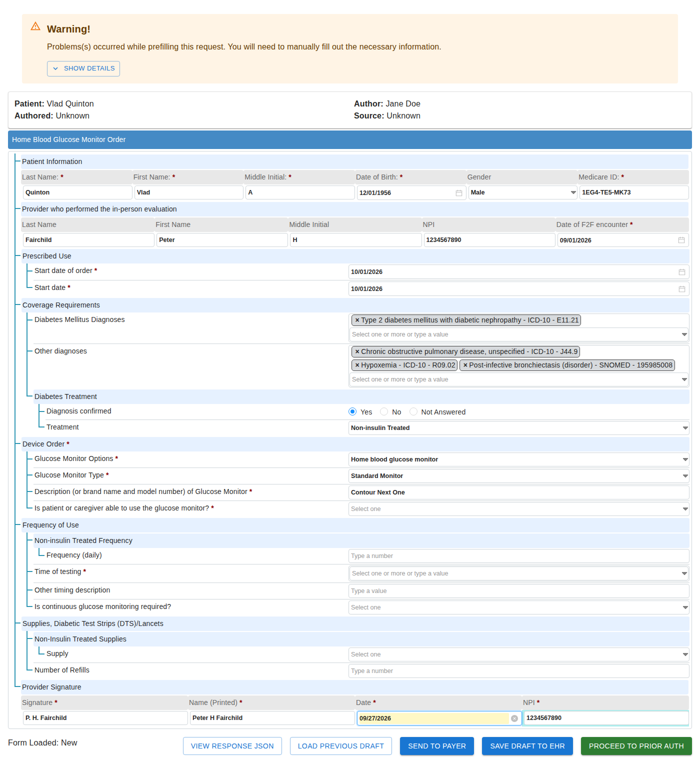Select Not Answered for Diagnosis confirmed
This screenshot has height=764, width=700.
coord(413,411)
